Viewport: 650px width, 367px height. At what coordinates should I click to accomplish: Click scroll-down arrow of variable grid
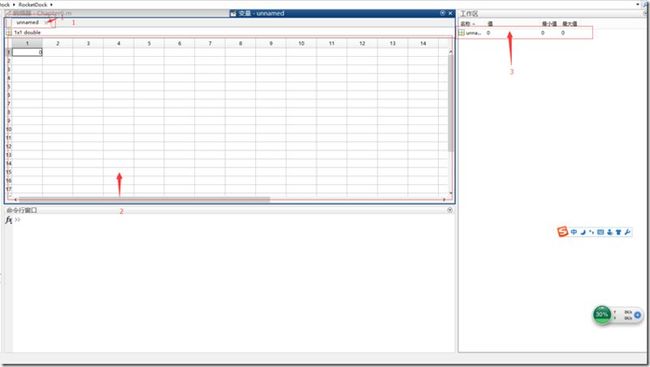click(x=451, y=193)
